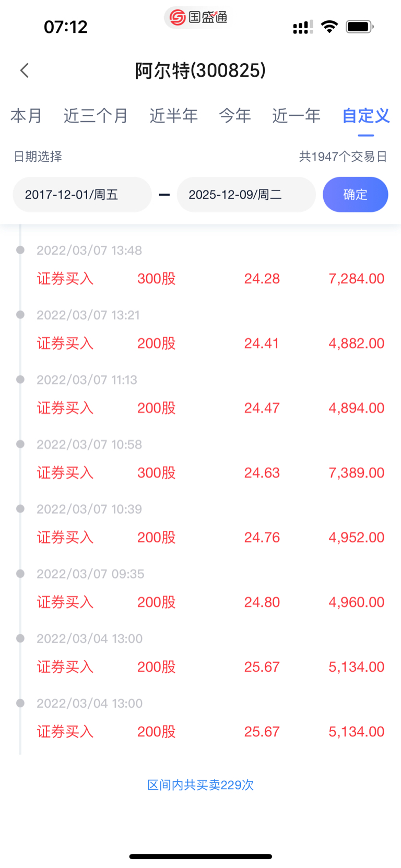Tap the Wi-Fi status icon
The image size is (401, 868).
pos(329,27)
